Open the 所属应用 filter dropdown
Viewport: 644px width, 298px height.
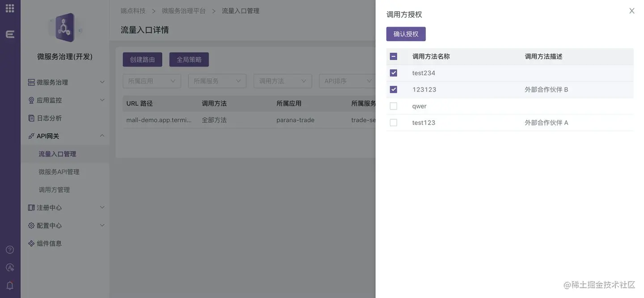[x=152, y=81]
